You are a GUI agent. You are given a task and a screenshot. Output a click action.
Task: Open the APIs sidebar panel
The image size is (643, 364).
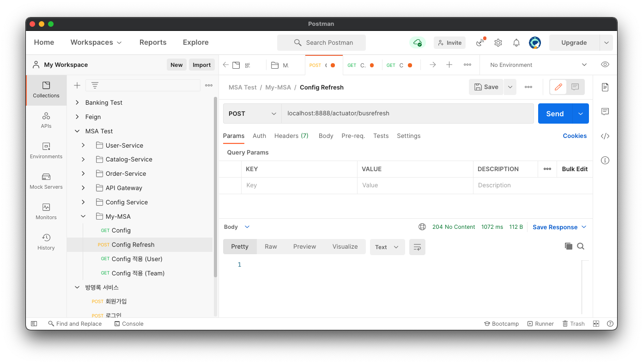[x=46, y=120]
